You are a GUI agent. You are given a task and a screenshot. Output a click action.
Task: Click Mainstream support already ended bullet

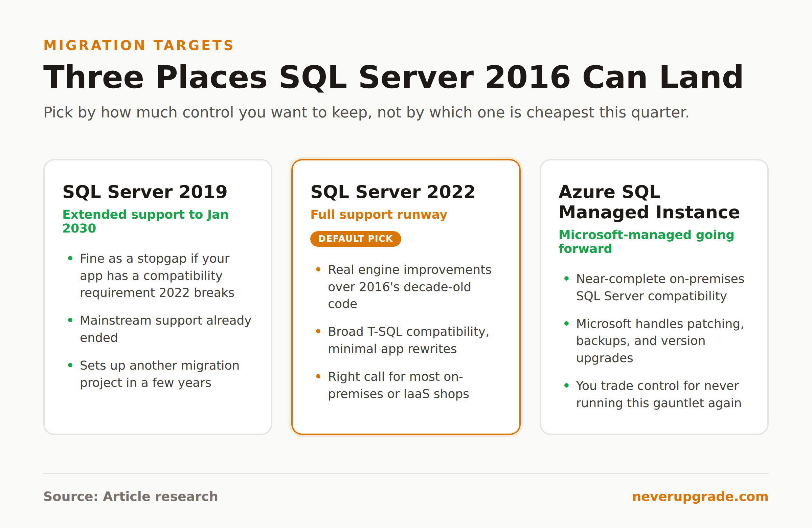(x=166, y=329)
